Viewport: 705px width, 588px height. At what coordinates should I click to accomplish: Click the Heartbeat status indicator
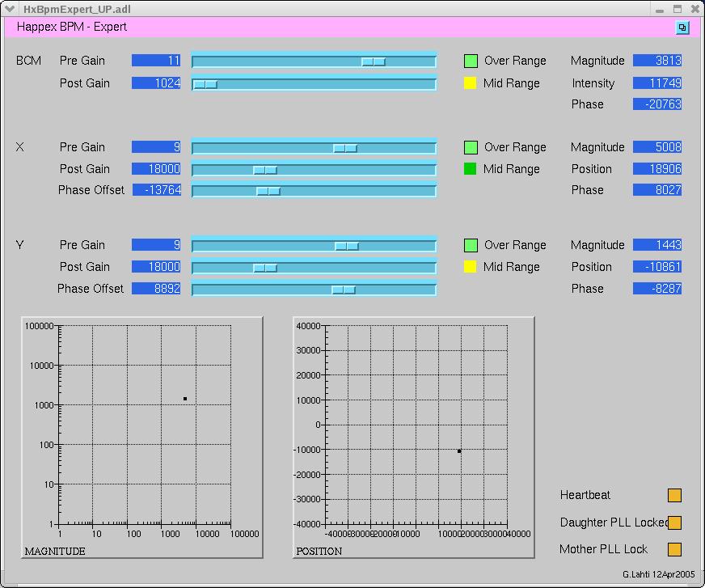674,495
